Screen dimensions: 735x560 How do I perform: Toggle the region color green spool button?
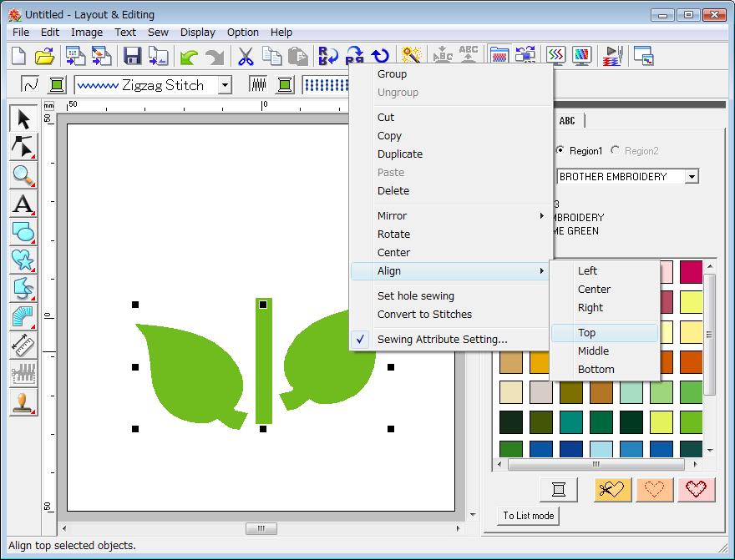[285, 85]
